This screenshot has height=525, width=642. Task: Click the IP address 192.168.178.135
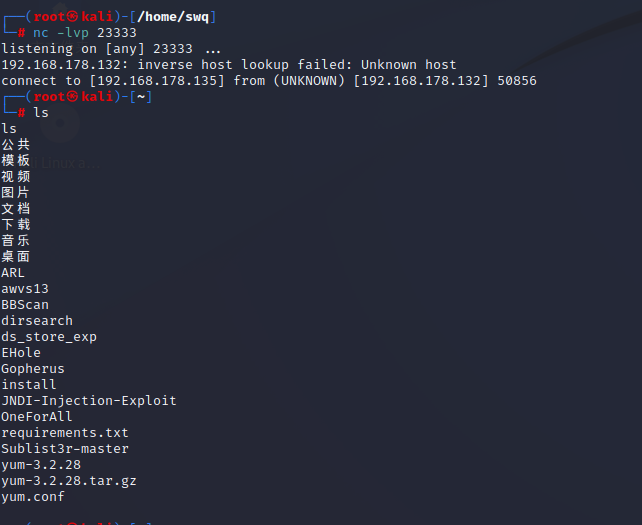click(157, 81)
